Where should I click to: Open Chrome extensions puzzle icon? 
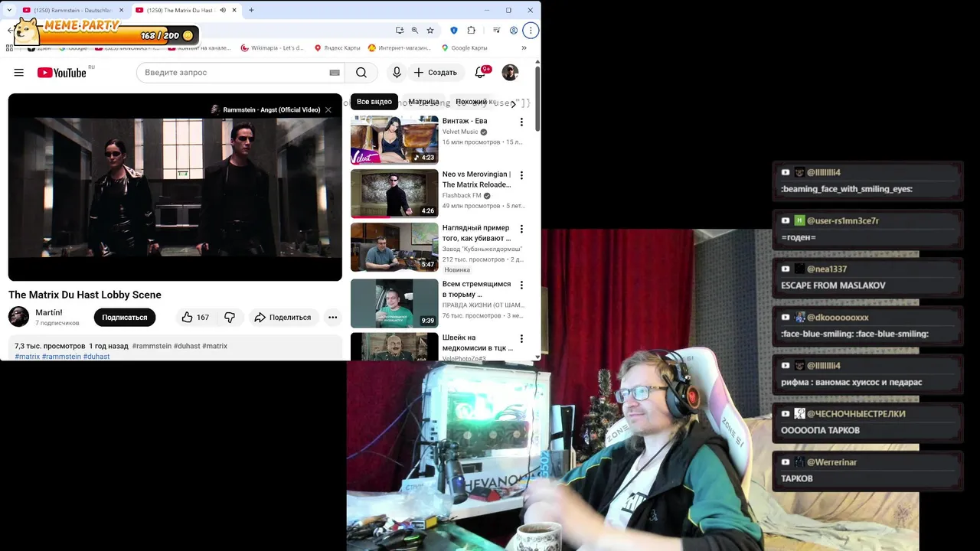[x=471, y=31]
